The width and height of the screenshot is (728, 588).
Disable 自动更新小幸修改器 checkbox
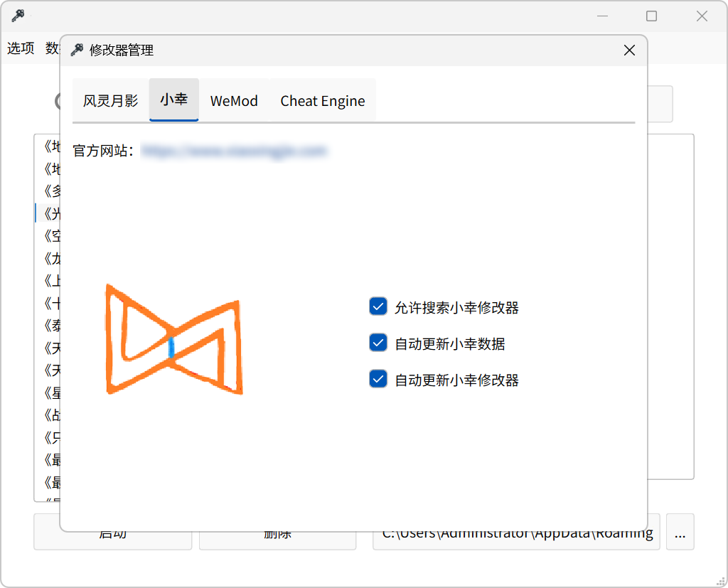click(378, 379)
